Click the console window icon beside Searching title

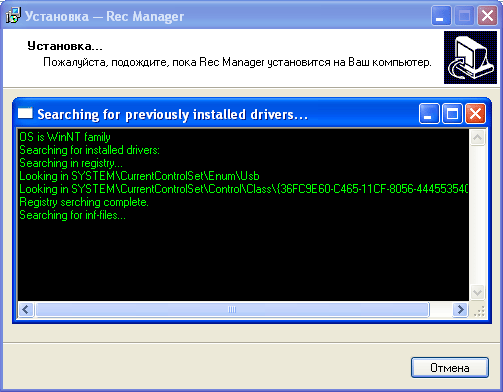(25, 113)
